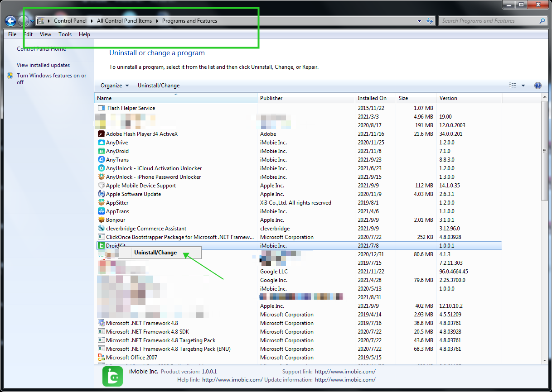
Task: Sort by Installed On column header
Action: 375,98
